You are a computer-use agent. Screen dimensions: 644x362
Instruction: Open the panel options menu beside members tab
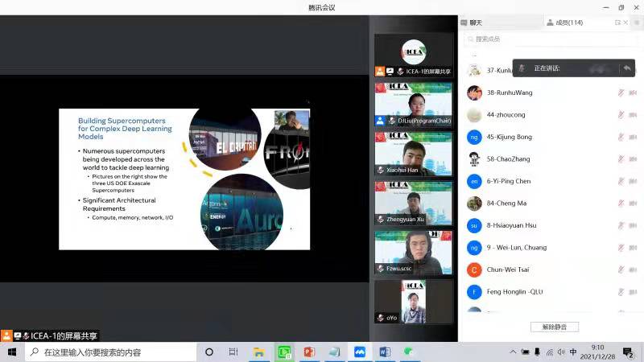click(636, 23)
